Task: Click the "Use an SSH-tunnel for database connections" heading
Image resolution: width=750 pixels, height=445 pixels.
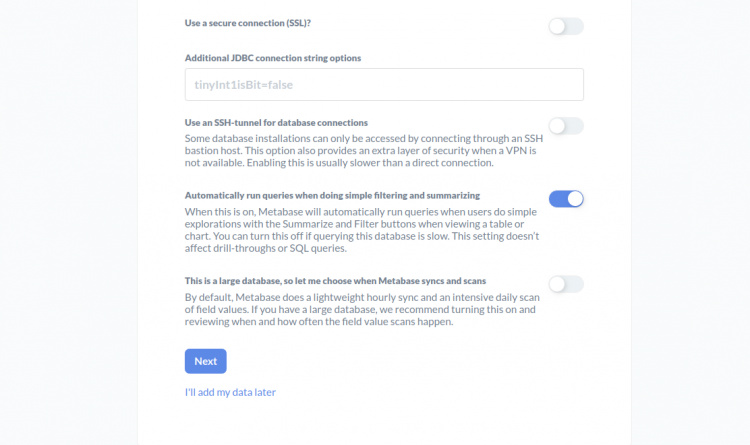Action: [x=277, y=122]
